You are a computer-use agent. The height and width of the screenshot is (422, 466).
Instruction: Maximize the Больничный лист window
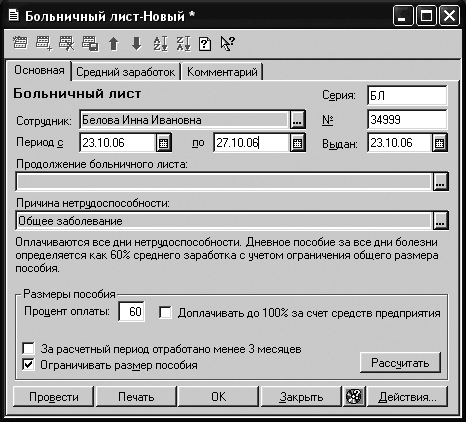[x=426, y=16]
